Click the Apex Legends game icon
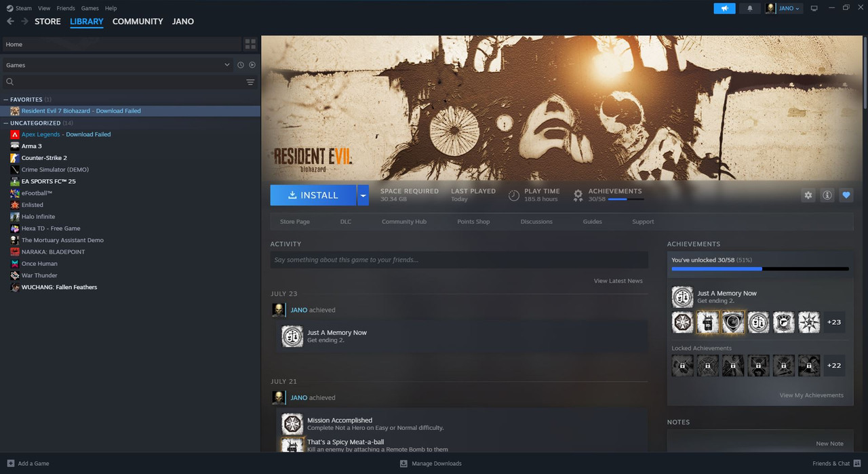This screenshot has height=474, width=868. pos(15,134)
